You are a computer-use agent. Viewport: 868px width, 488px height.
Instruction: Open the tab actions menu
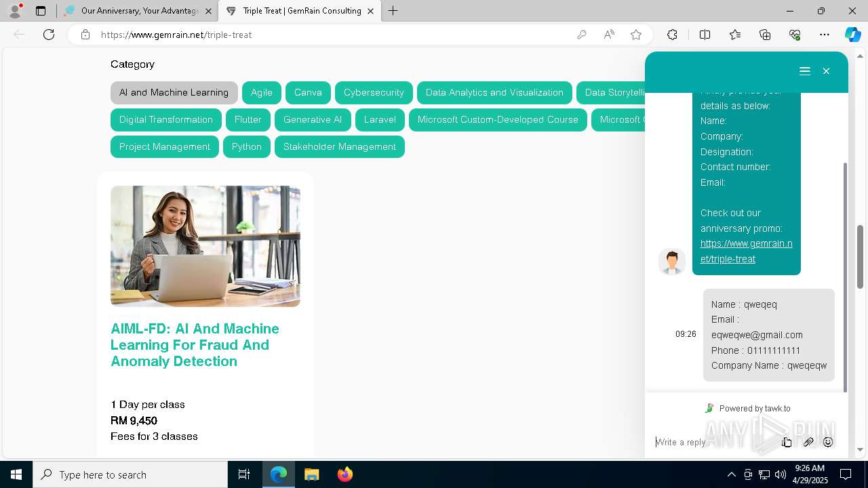pos(41,11)
